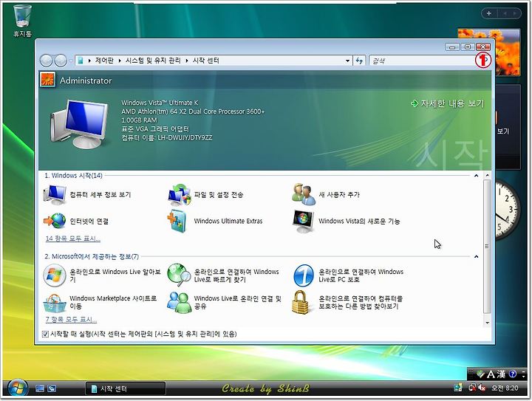Click Windows Vista new features monitor icon
Screen dimensions: 532x401
[304, 222]
